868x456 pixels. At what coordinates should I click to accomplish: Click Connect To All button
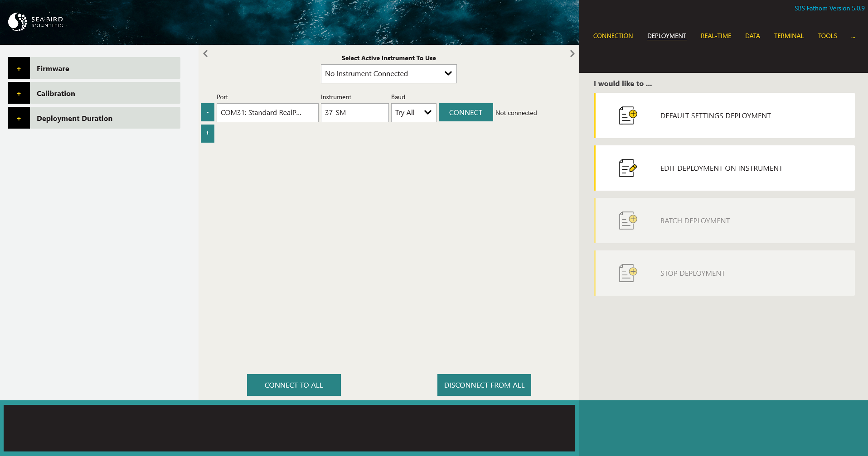(294, 385)
